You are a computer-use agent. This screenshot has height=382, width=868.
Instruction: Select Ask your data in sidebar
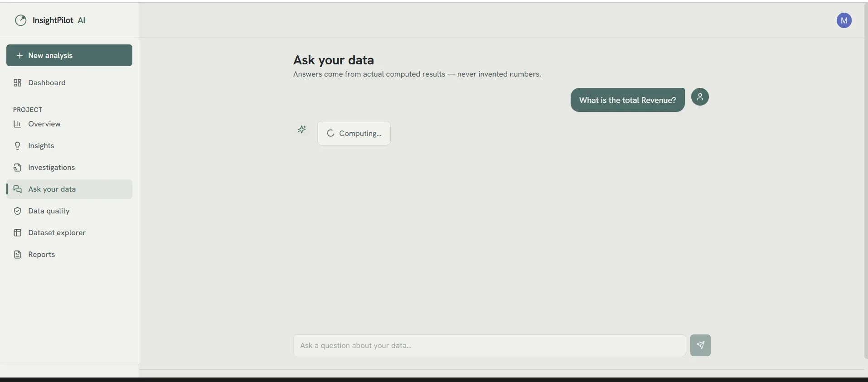pos(69,189)
